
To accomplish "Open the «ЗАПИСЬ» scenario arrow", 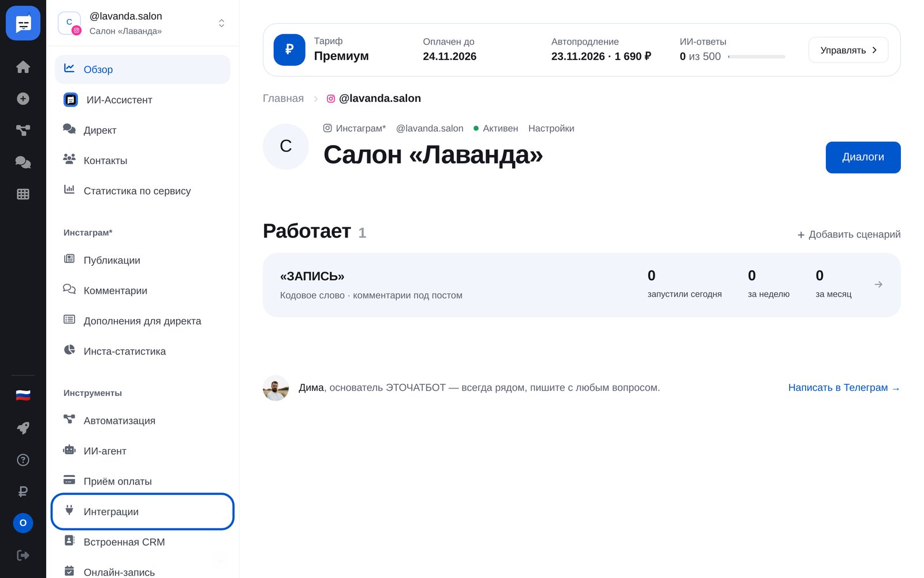I will tap(878, 284).
